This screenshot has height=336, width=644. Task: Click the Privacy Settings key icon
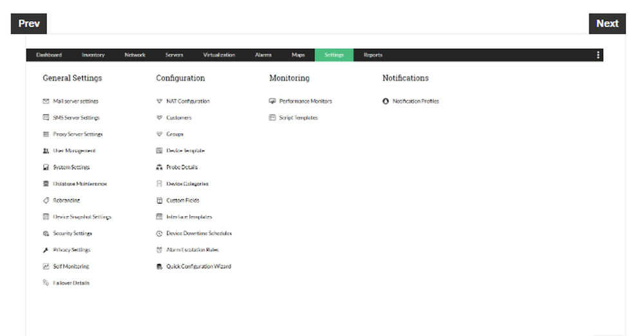(x=46, y=250)
